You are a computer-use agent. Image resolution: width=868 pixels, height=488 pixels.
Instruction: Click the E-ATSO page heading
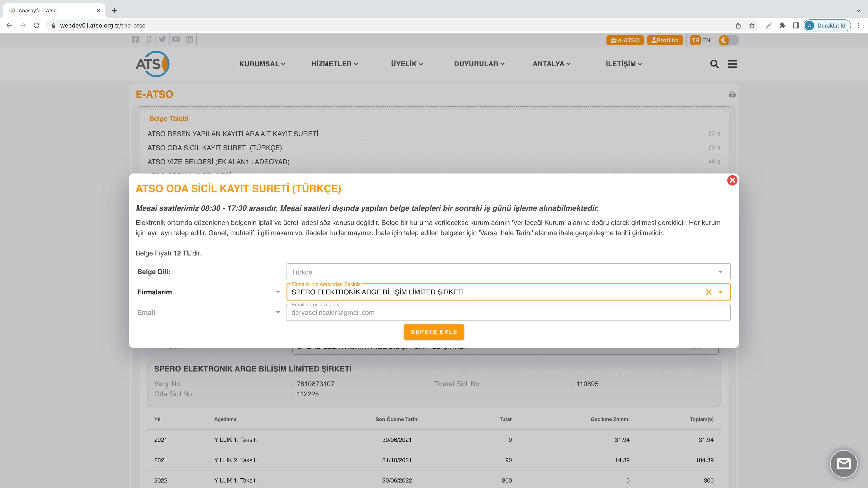(154, 94)
